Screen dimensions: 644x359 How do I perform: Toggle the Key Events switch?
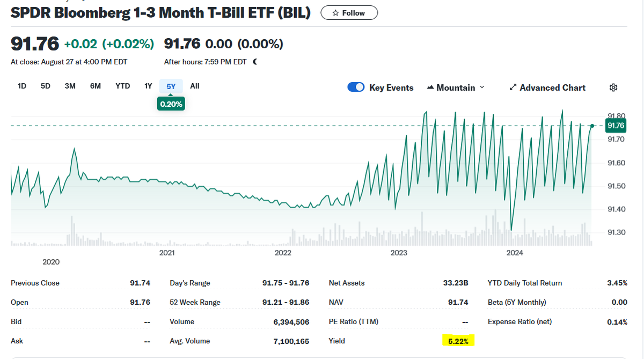pyautogui.click(x=356, y=87)
